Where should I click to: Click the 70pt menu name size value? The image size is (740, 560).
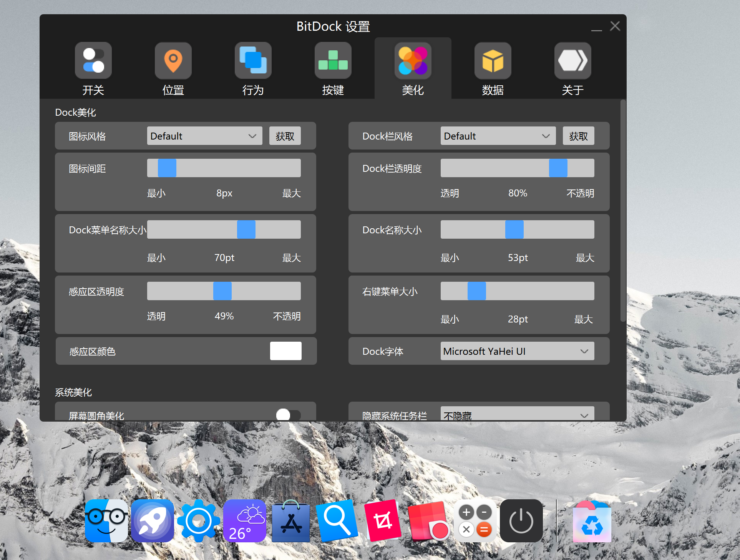click(224, 258)
